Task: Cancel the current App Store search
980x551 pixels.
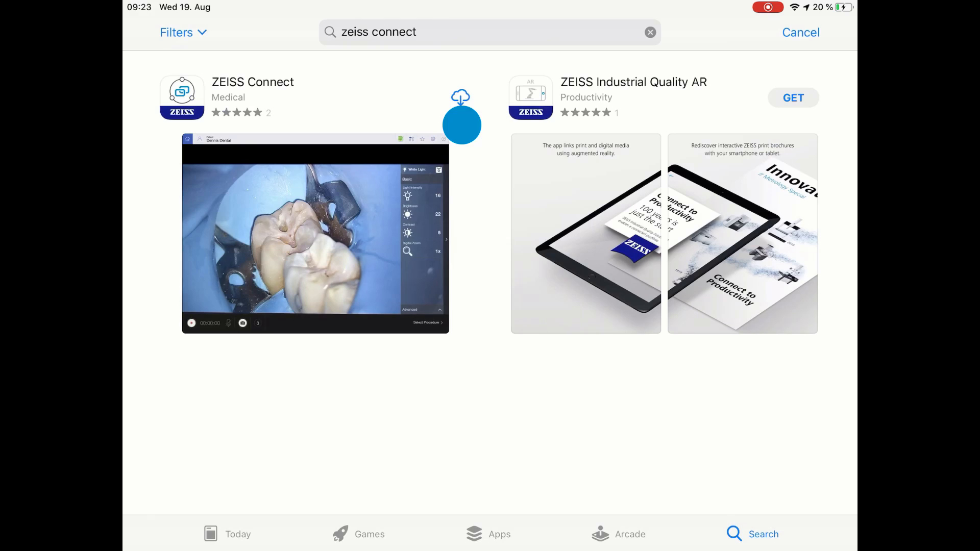Action: tap(800, 32)
